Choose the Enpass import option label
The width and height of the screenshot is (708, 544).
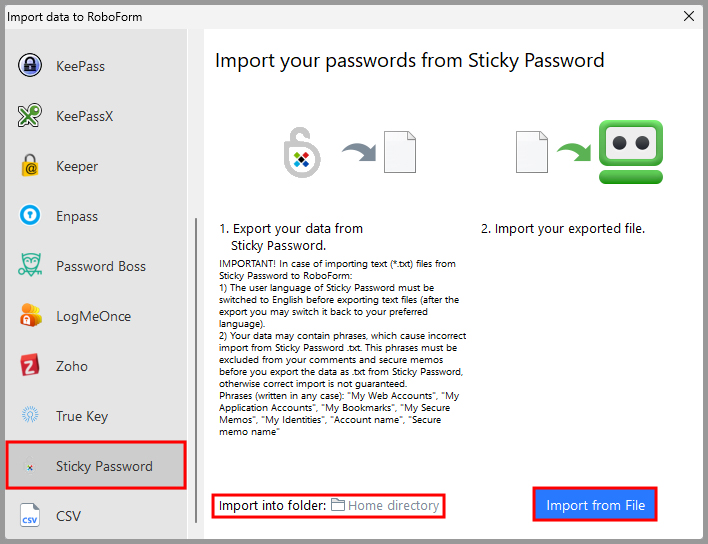pyautogui.click(x=78, y=216)
